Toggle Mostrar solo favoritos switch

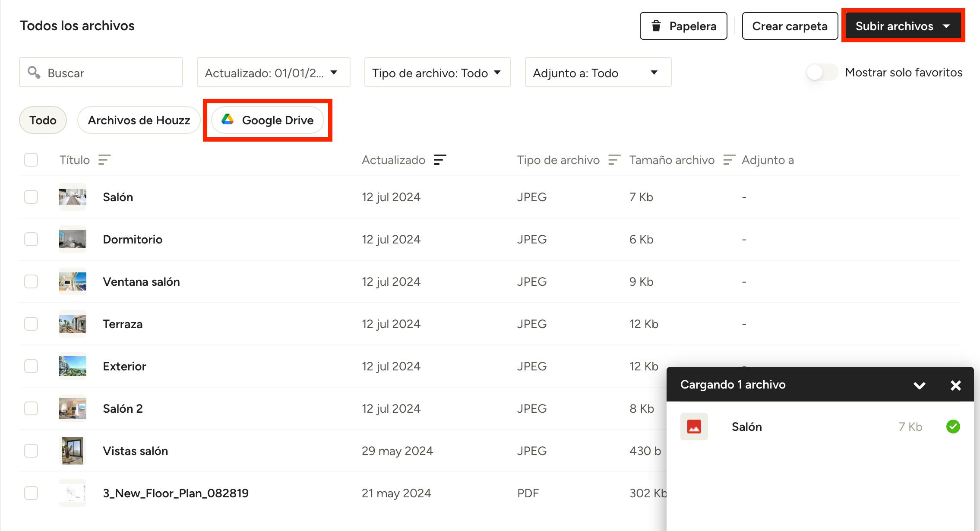pos(822,72)
